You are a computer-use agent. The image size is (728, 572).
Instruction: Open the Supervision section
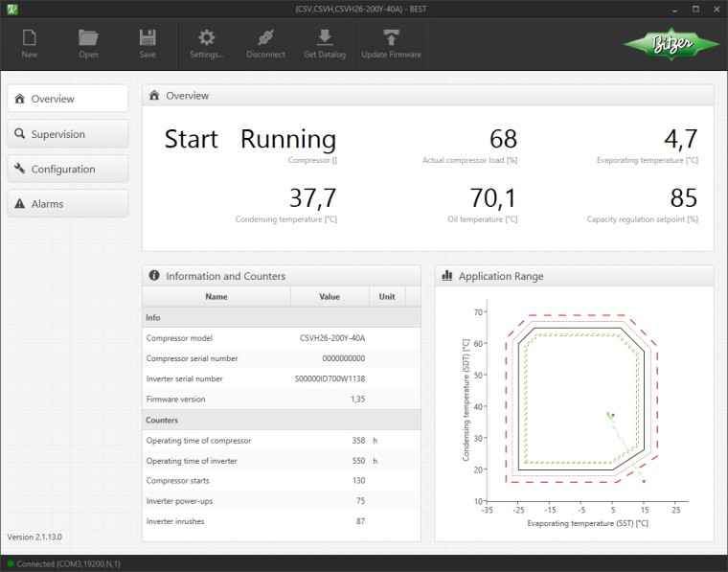[x=68, y=134]
